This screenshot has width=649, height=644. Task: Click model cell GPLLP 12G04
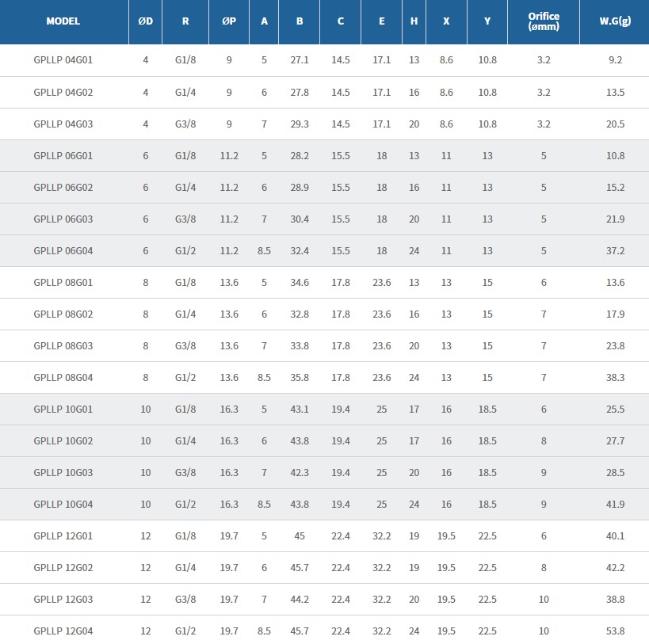coord(63,631)
